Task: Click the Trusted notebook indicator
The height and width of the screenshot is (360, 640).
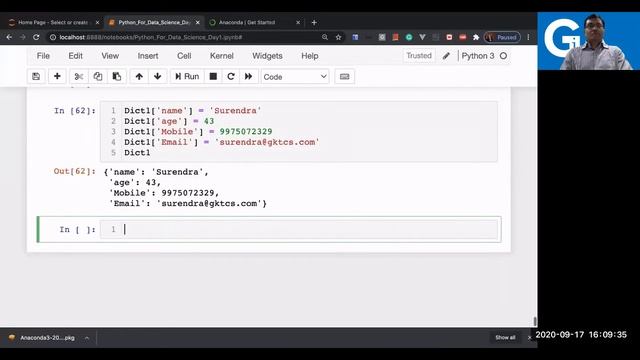Action: click(419, 56)
